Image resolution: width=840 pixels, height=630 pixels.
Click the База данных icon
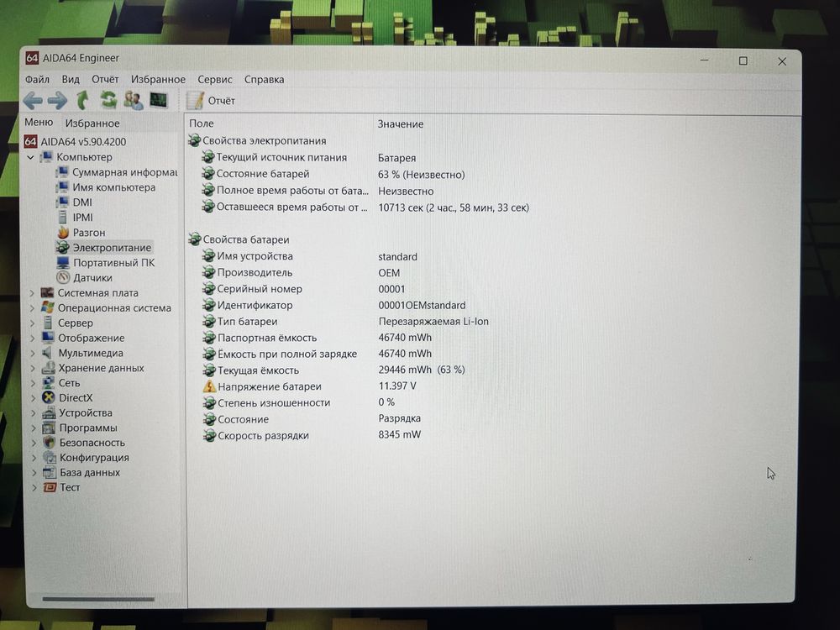click(x=50, y=472)
